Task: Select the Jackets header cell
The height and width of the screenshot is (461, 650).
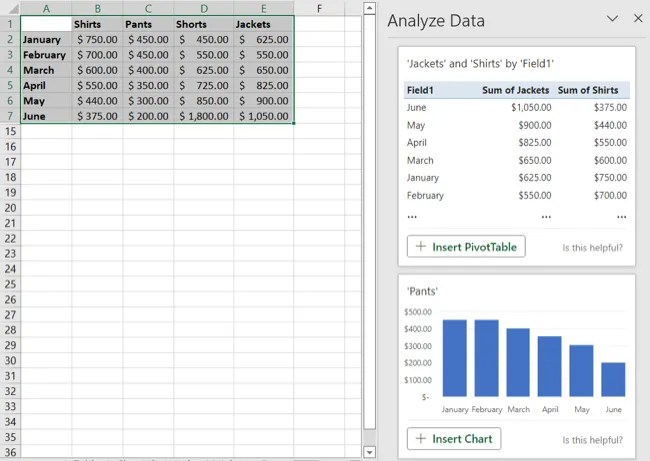Action: pos(264,24)
